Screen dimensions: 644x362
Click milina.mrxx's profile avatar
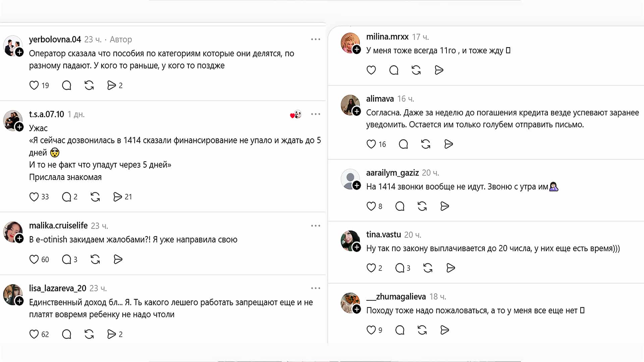click(x=349, y=42)
